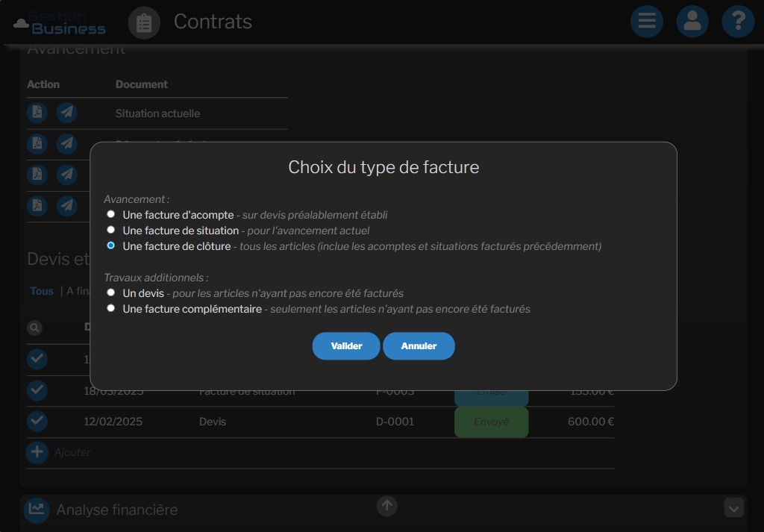Click the Contrats clipboard icon

click(x=144, y=22)
